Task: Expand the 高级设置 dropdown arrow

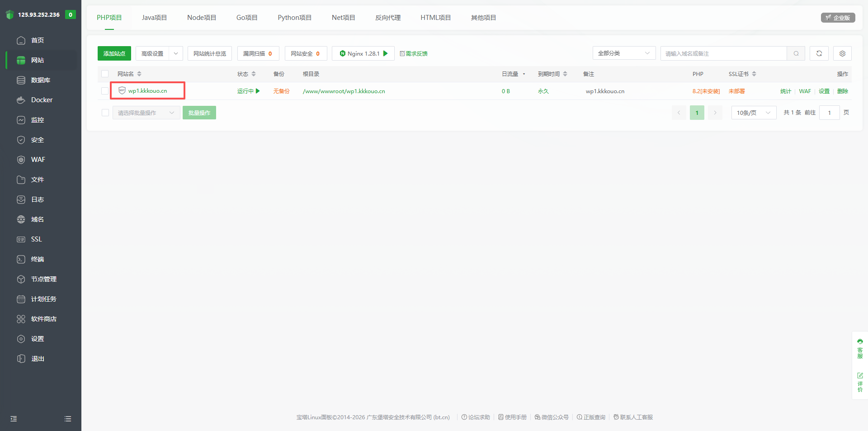Action: click(176, 53)
